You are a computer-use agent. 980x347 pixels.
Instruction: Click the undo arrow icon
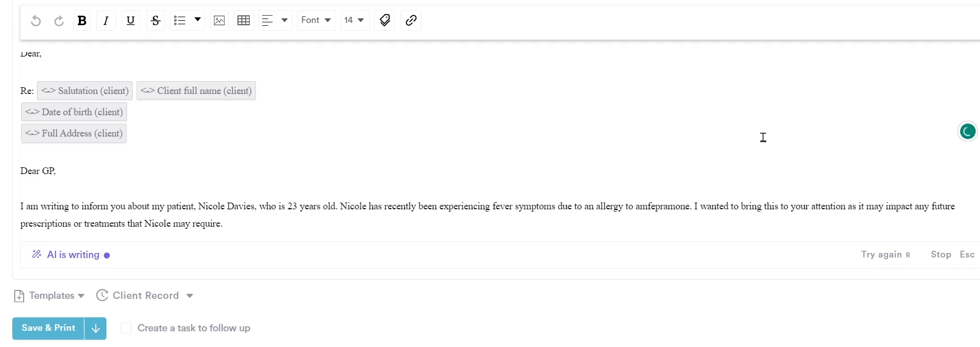tap(36, 21)
